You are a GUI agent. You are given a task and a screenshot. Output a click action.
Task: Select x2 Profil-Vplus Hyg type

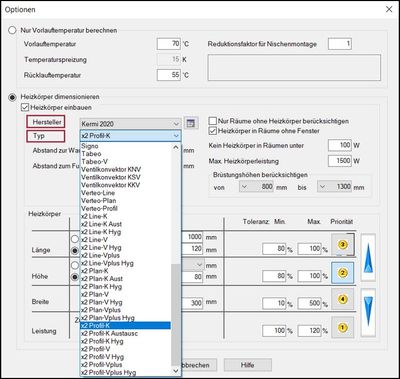click(125, 373)
